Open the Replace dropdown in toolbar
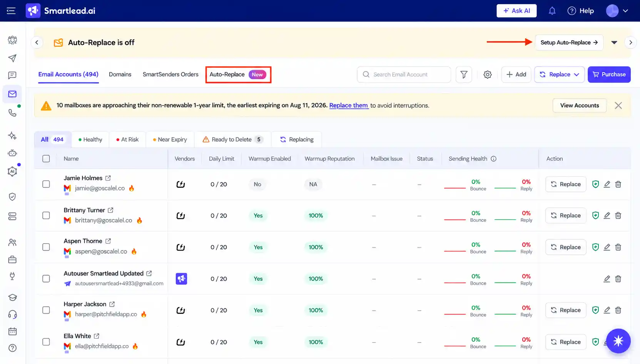 [x=560, y=75]
